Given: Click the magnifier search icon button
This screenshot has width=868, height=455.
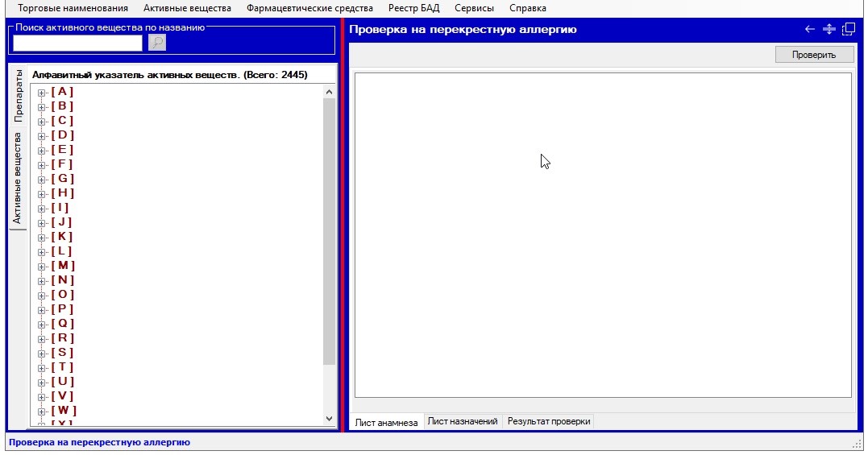Looking at the screenshot, I should tap(157, 43).
